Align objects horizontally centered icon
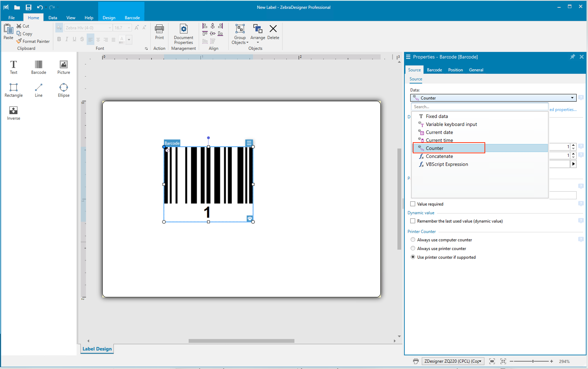The width and height of the screenshot is (588, 369). pos(213,26)
